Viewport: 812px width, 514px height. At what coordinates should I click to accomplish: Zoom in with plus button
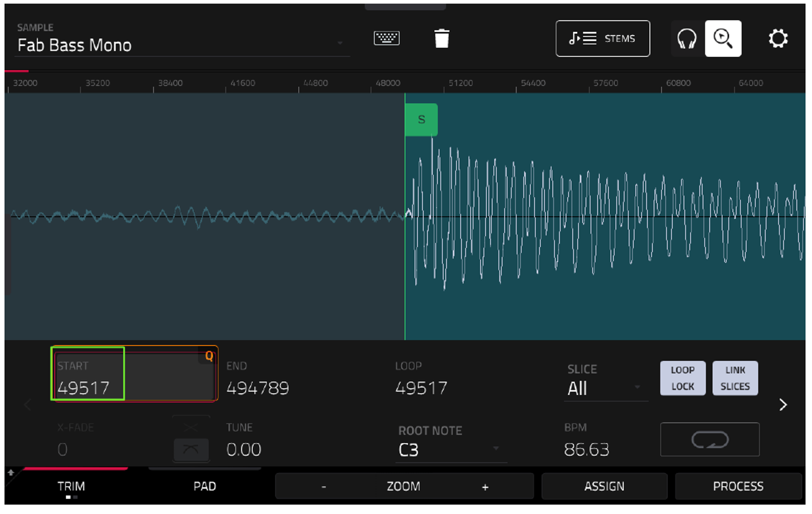point(485,487)
